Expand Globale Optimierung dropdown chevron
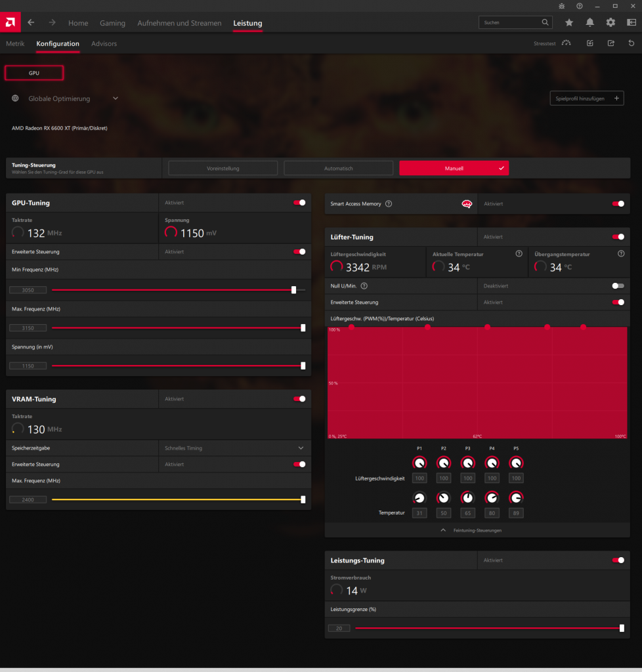 tap(116, 98)
